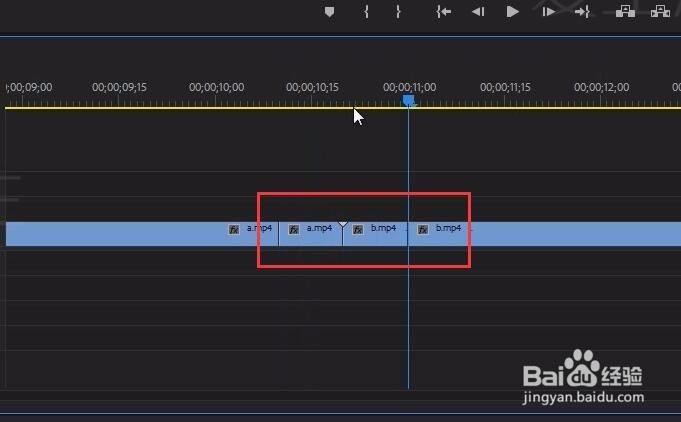This screenshot has height=422, width=681.
Task: Click the edit point marker between a.mp4 and b.mp4
Action: click(343, 224)
